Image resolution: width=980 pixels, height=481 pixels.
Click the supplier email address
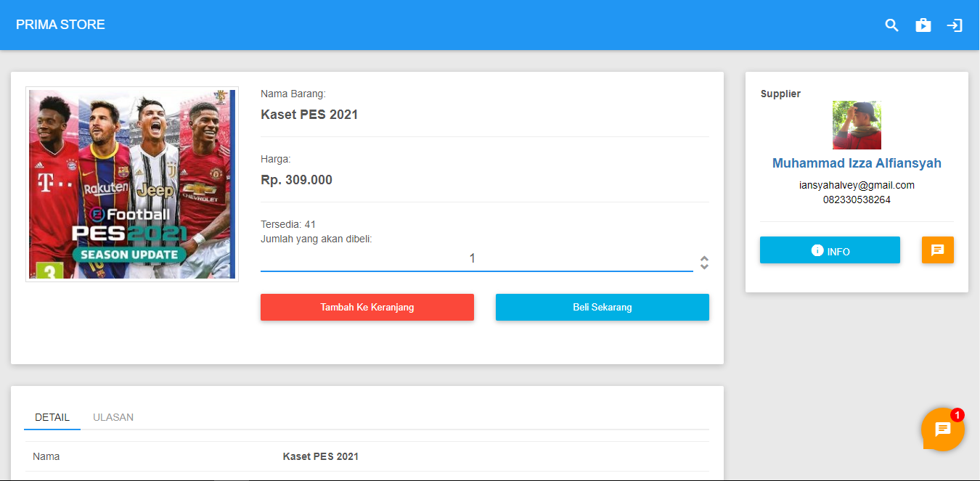(857, 185)
